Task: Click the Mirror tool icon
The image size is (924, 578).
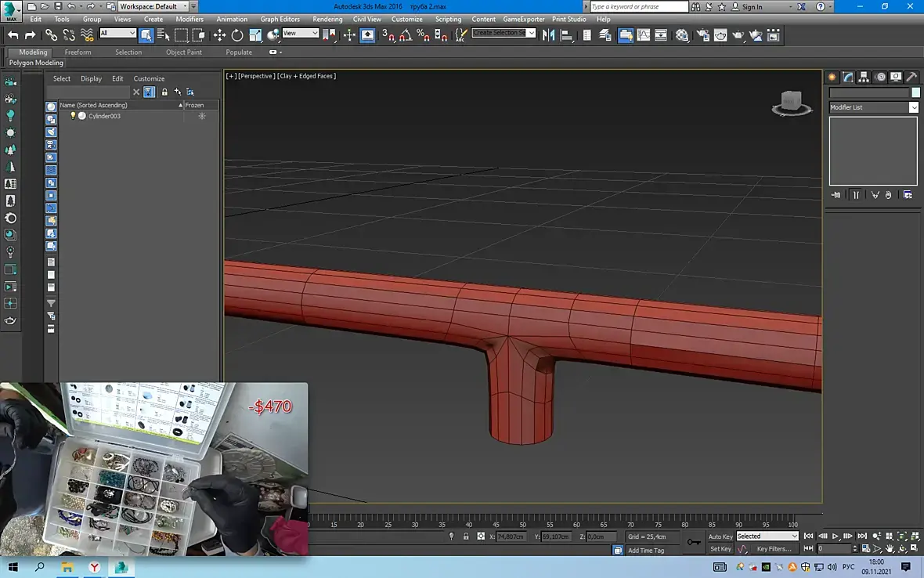Action: (x=548, y=35)
